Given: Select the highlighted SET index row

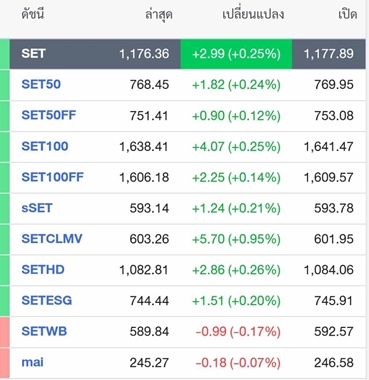Looking at the screenshot, I should (188, 54).
